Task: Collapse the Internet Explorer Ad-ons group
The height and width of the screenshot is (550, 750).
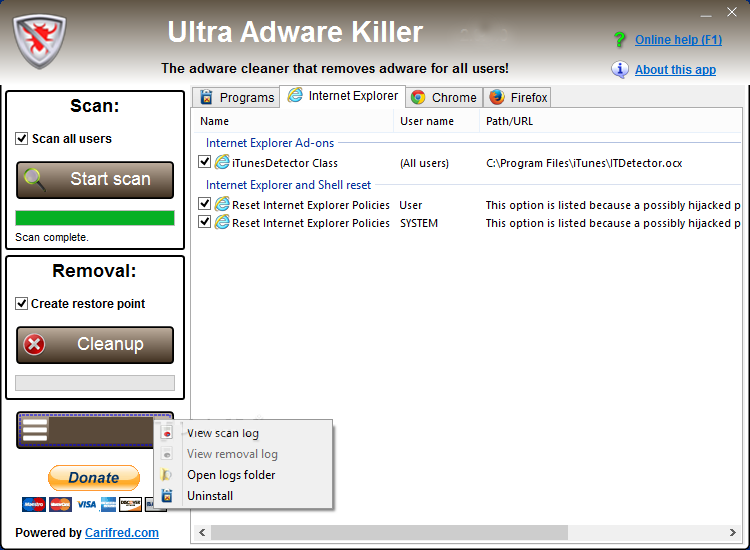Action: point(270,143)
